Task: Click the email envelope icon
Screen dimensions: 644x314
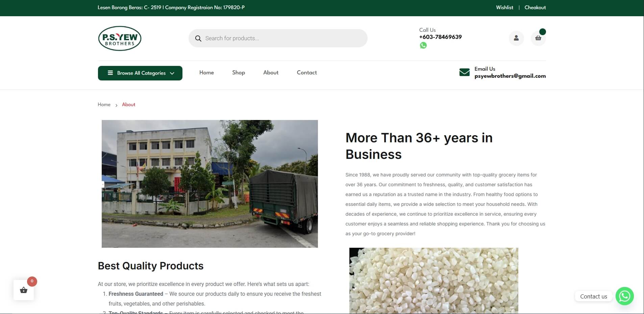Action: (x=465, y=72)
